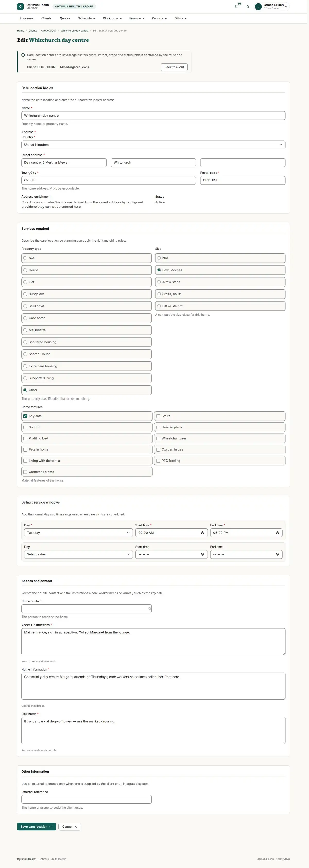Uncheck the Key safe home feature
This screenshot has height=868, width=309.
point(25,416)
